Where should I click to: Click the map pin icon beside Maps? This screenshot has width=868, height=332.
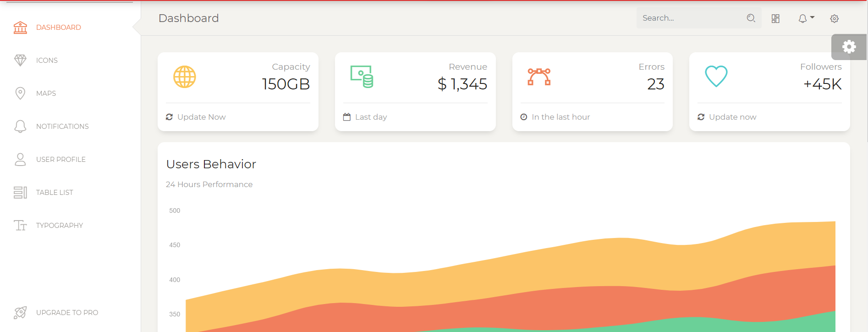(x=20, y=93)
